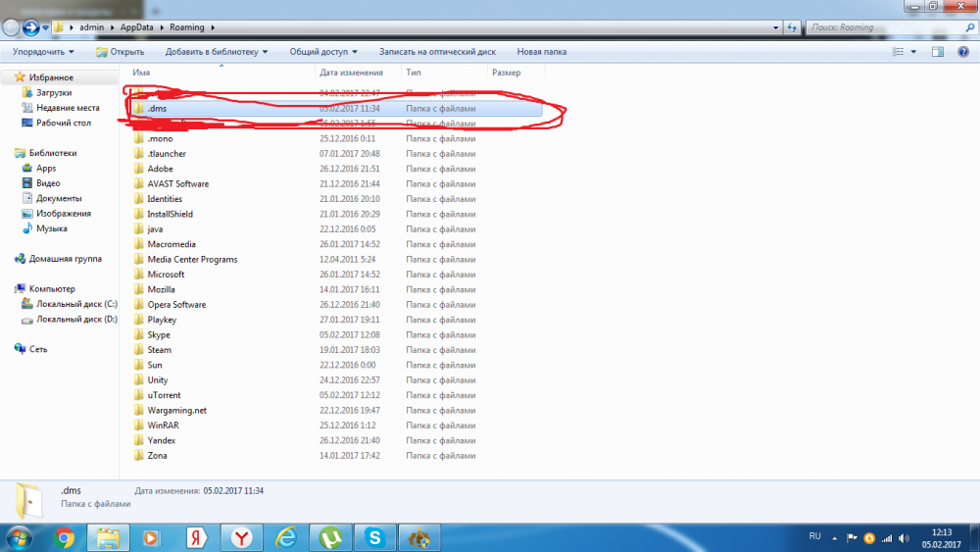The image size is (980, 552).
Task: Open the Музыка library
Action: tap(51, 228)
